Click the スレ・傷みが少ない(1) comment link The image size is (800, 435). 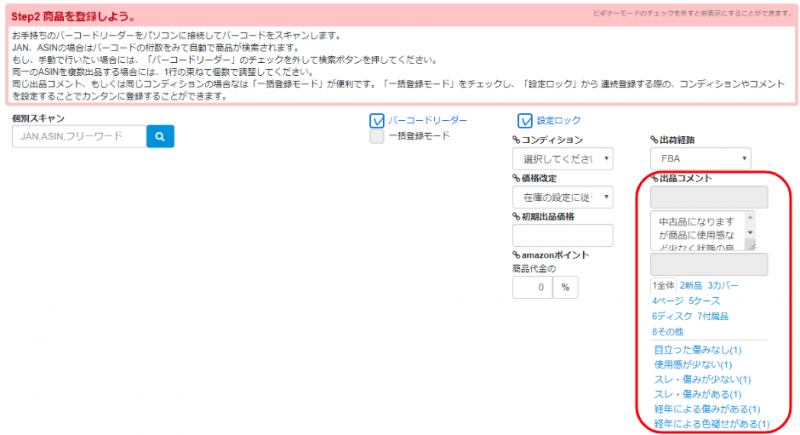703,379
